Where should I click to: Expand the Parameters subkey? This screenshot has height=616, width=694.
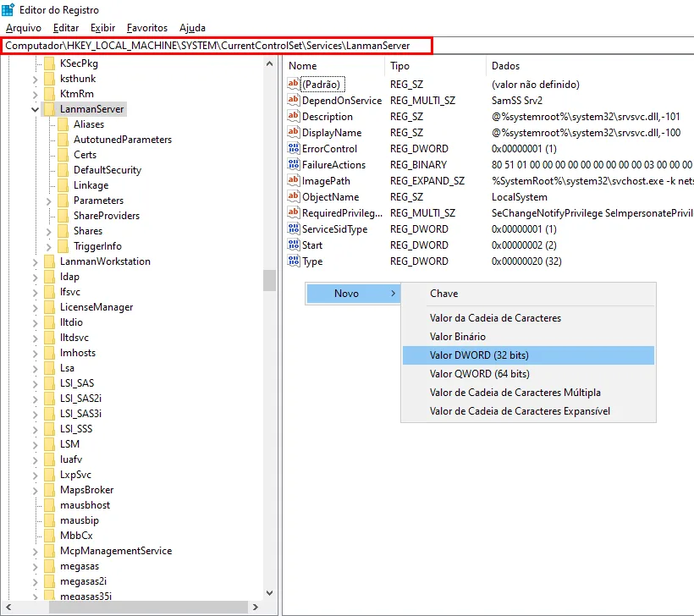(49, 201)
